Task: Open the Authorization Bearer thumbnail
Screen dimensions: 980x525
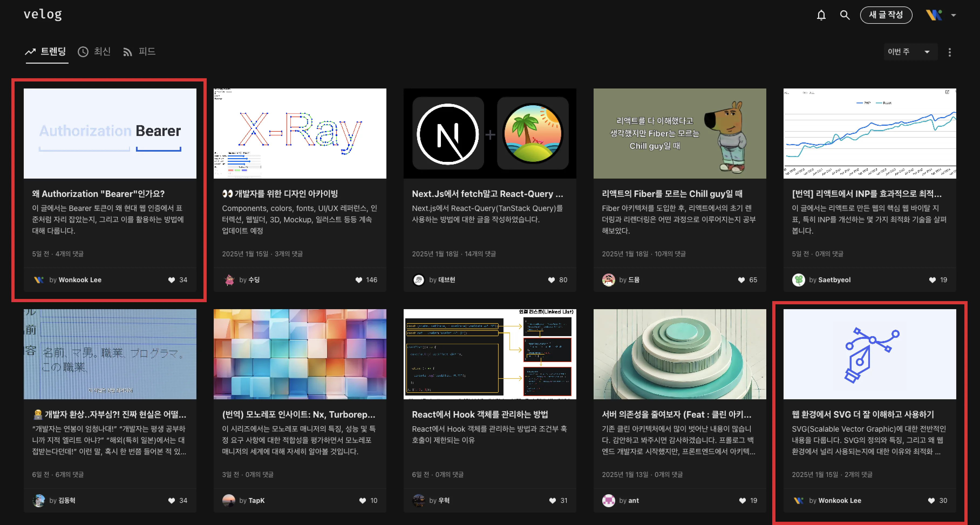Action: pyautogui.click(x=110, y=134)
